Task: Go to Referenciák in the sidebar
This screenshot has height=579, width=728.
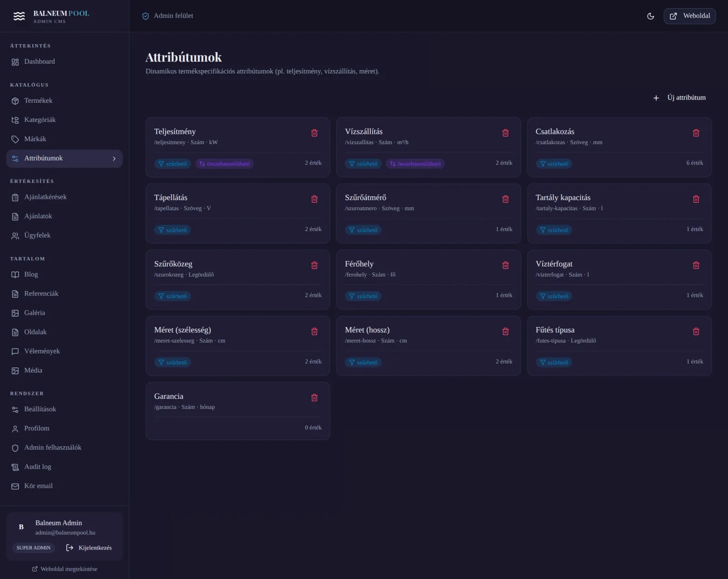Action: point(64,294)
